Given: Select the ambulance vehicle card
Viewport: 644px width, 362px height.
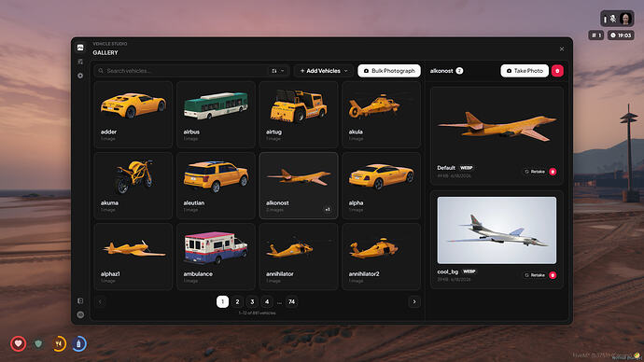Looking at the screenshot, I should [216, 257].
